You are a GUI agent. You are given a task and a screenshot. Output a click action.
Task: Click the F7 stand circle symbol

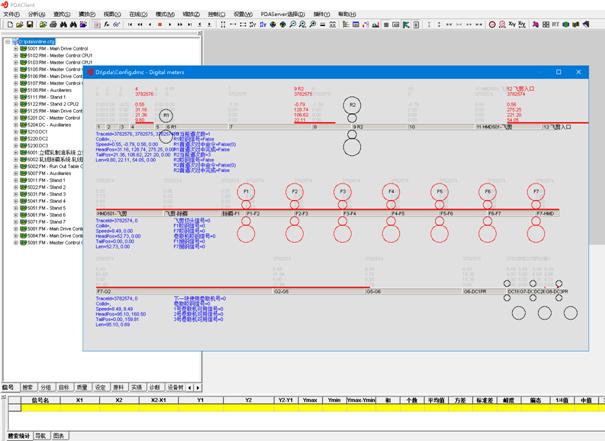tap(537, 191)
